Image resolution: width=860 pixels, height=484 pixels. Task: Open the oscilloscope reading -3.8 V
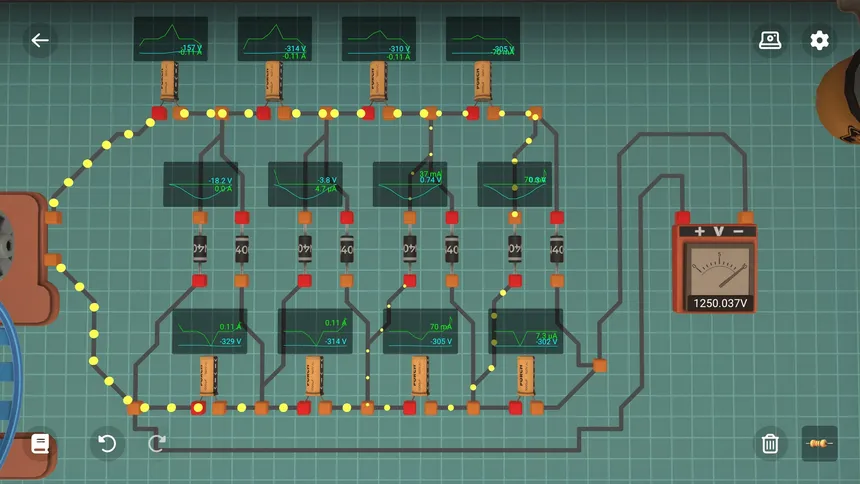(x=305, y=184)
